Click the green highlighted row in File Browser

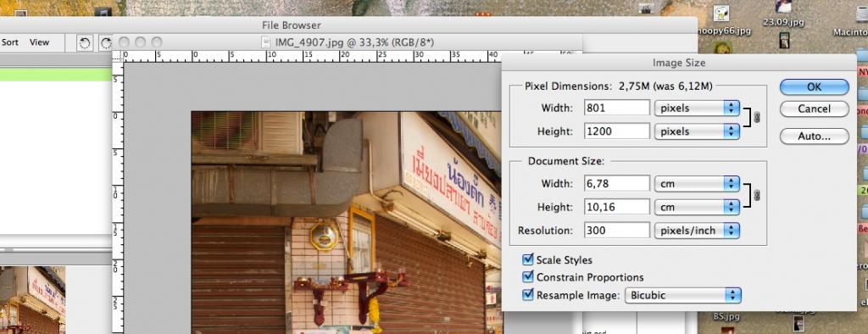pos(56,75)
